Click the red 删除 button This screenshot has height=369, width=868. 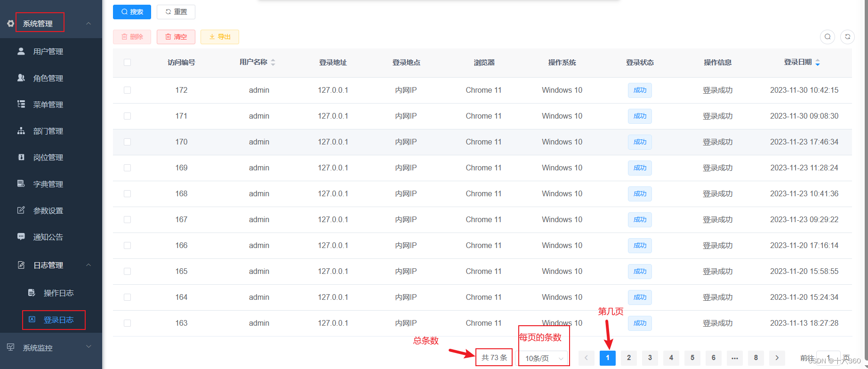(x=132, y=37)
